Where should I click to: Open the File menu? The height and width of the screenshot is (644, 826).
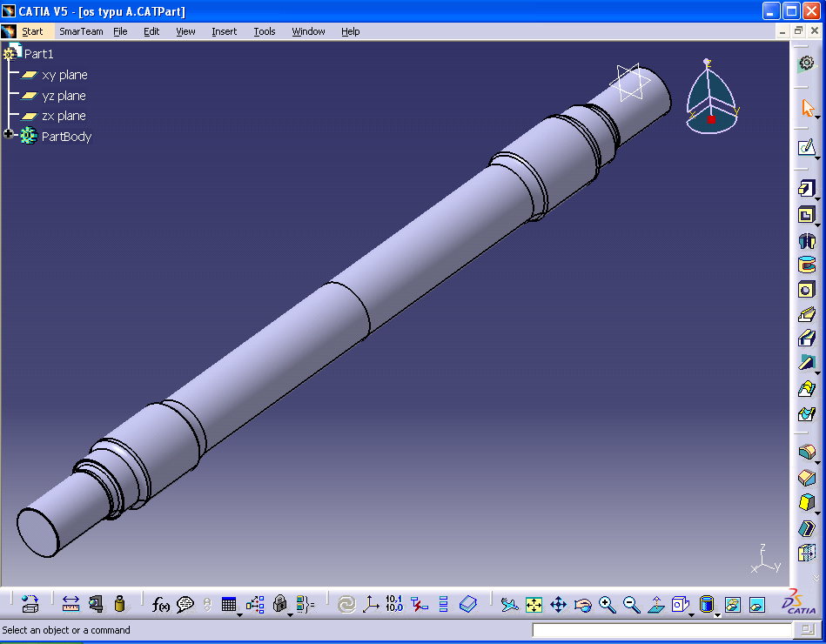pos(120,31)
